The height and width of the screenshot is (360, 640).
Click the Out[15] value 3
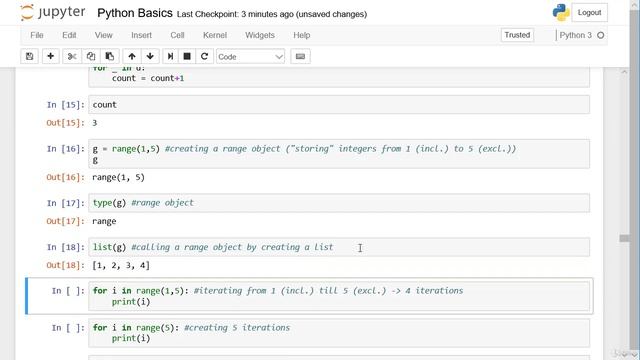(x=95, y=123)
